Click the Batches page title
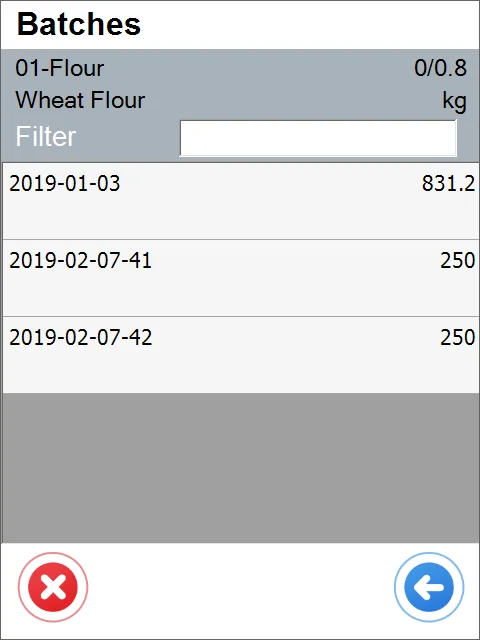The width and height of the screenshot is (480, 640). pyautogui.click(x=79, y=24)
